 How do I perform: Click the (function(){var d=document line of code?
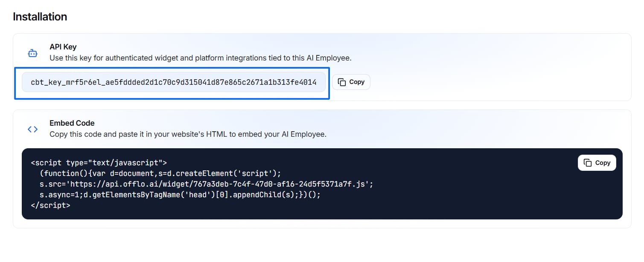point(161,173)
